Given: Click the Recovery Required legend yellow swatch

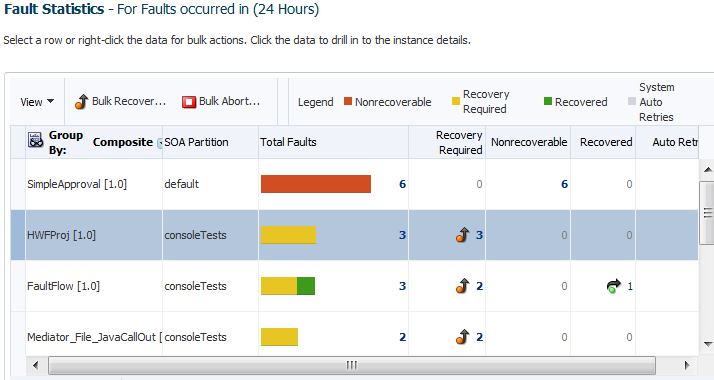Looking at the screenshot, I should tap(455, 101).
